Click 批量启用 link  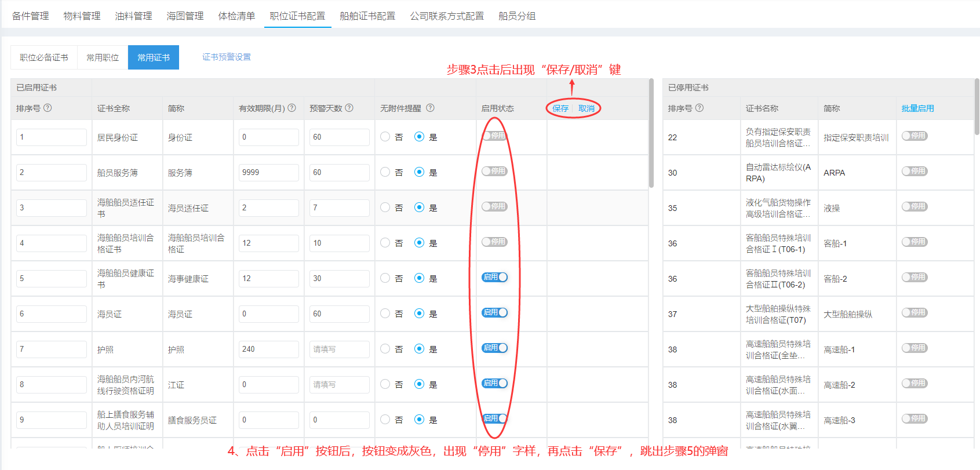[917, 108]
